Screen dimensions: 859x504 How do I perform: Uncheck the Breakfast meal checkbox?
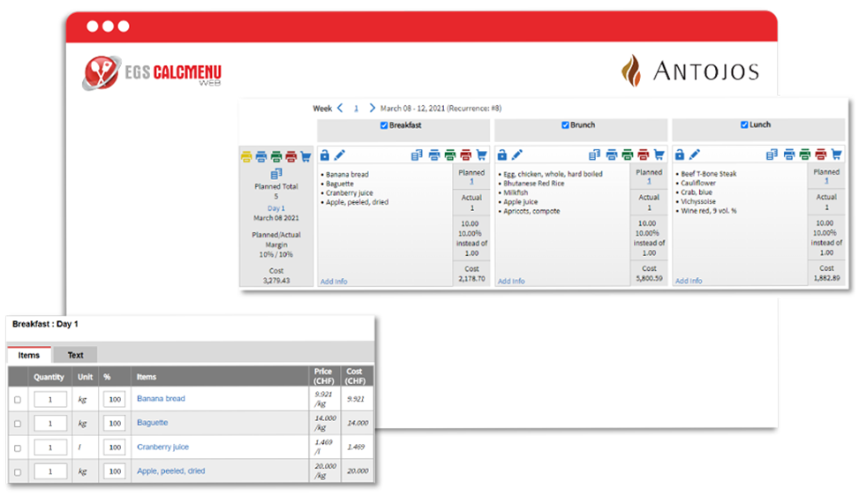pyautogui.click(x=384, y=125)
